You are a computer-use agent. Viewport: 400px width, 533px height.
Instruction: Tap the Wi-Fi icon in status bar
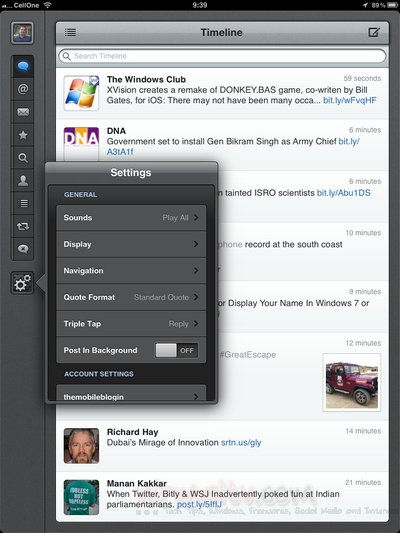click(x=48, y=5)
